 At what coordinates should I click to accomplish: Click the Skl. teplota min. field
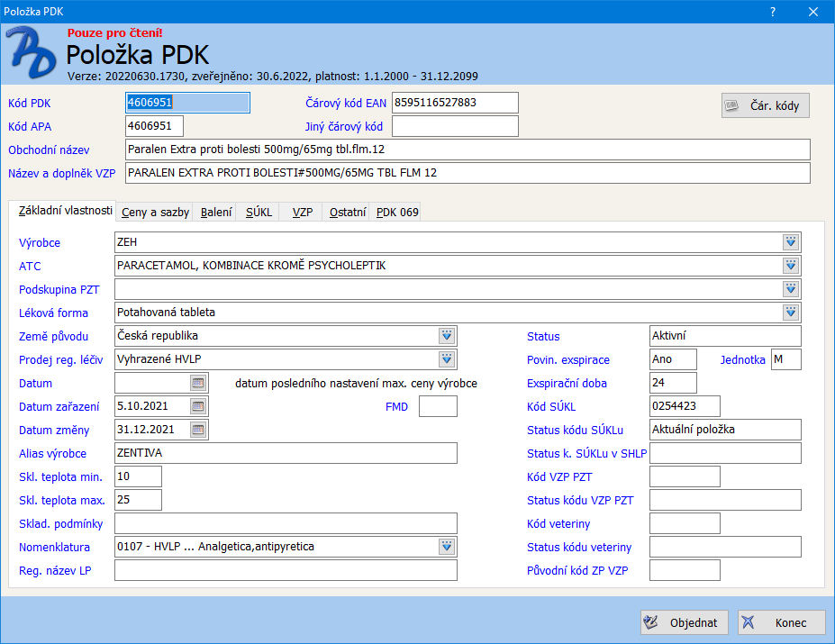(138, 476)
